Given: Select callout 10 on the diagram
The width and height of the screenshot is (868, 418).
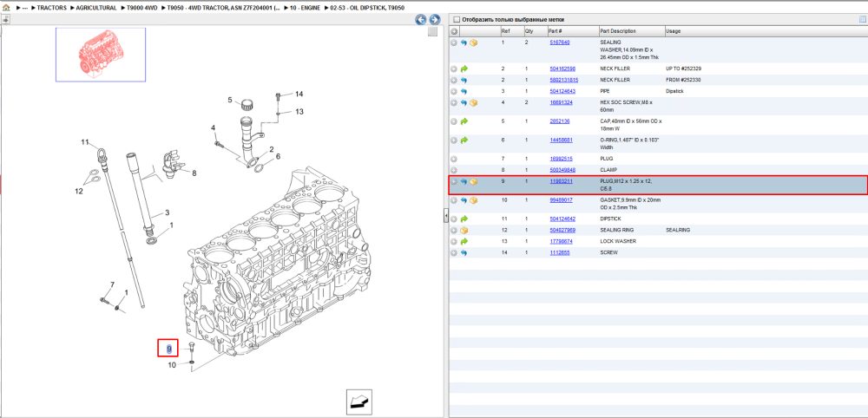Looking at the screenshot, I should [172, 365].
